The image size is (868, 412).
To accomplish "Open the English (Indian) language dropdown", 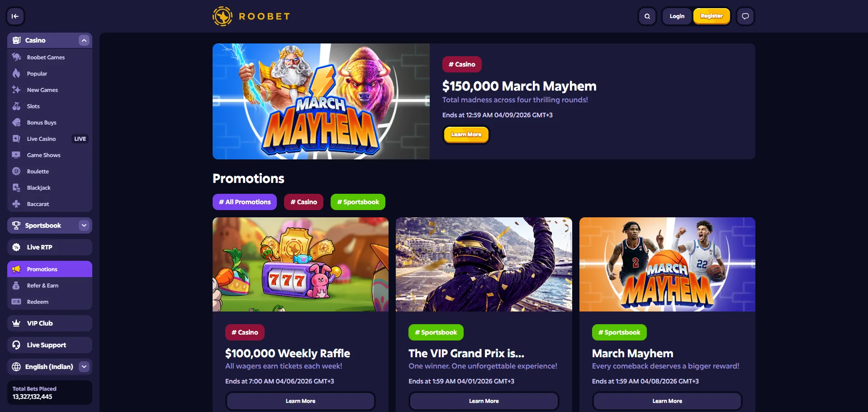I will click(50, 367).
